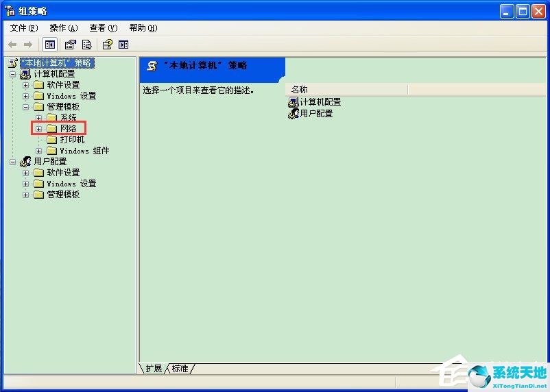Screen dimensions: 550x392
Task: Click the folder icon of Windows 组件
Action: point(52,151)
